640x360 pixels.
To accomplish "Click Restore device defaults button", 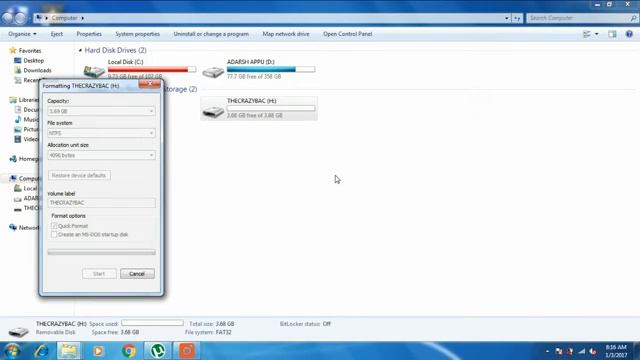I will pos(79,176).
